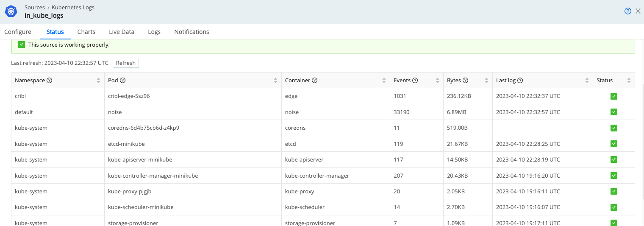
Task: Click the Last refresh timestamp text
Action: (x=60, y=63)
